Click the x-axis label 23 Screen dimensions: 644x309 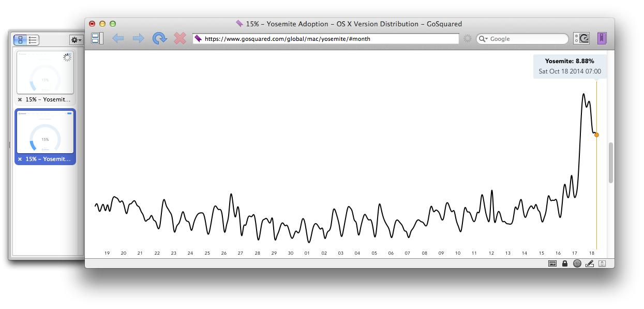pos(174,253)
